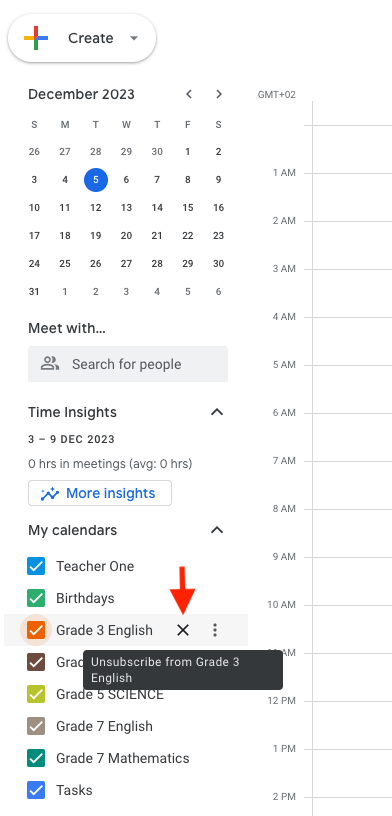
Task: Click the Search for people field
Action: 128,364
